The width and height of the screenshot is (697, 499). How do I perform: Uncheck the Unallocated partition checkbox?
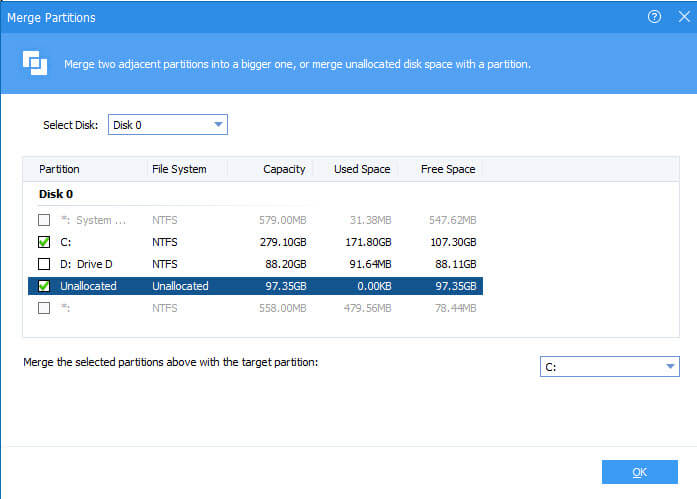[44, 286]
